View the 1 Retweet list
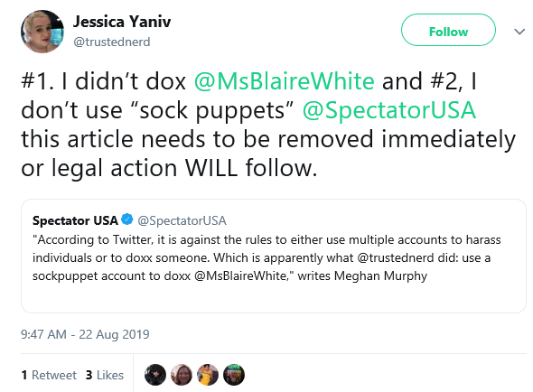This screenshot has width=533, height=392. tap(49, 375)
